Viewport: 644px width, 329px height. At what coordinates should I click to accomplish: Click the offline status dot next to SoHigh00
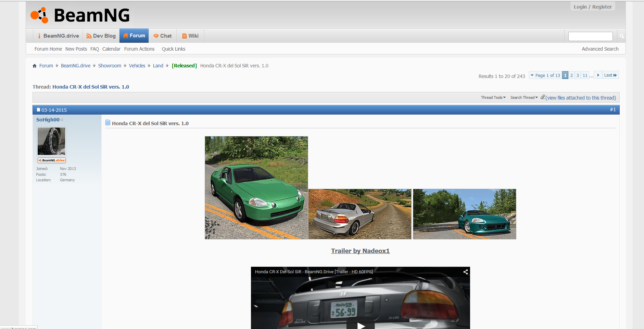pos(62,120)
